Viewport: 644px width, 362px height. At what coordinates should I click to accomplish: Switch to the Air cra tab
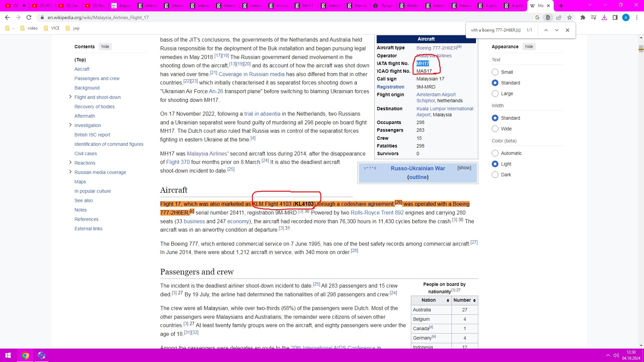(279, 6)
